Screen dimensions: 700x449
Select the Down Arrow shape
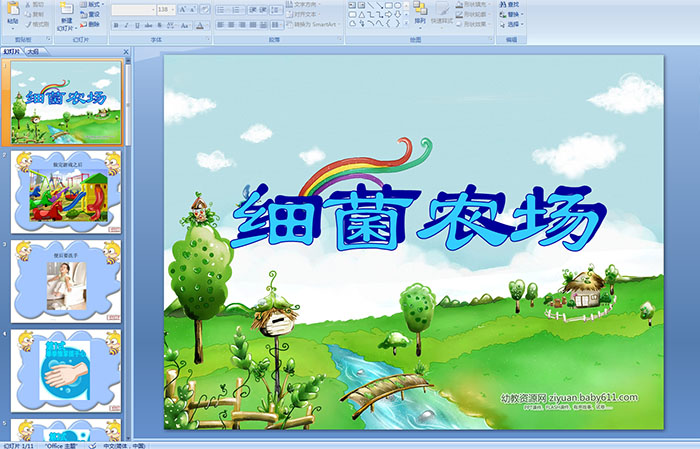pos(397,15)
